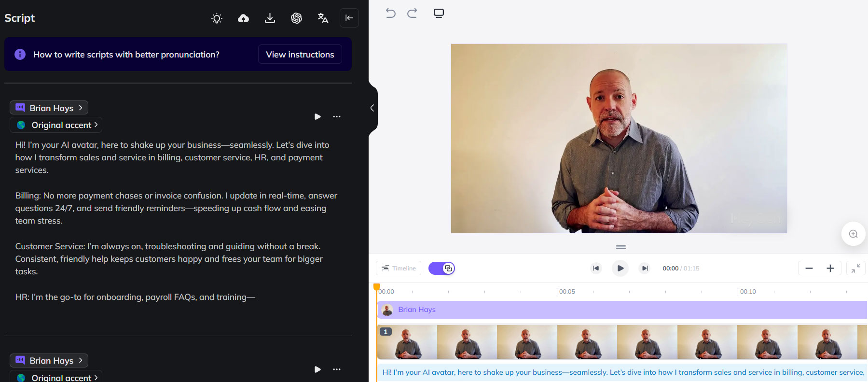Click the undo arrow
This screenshot has width=868, height=382.
(x=390, y=13)
